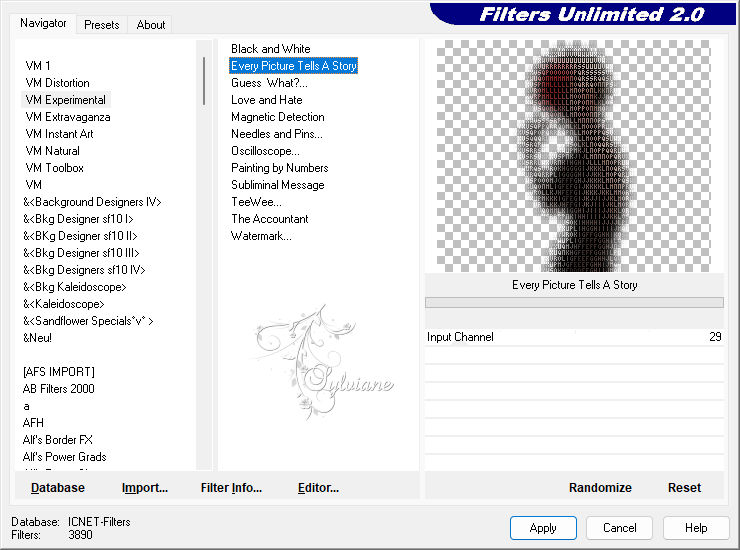
Task: Select &<Sandflower Specials°v°> category
Action: (88, 321)
